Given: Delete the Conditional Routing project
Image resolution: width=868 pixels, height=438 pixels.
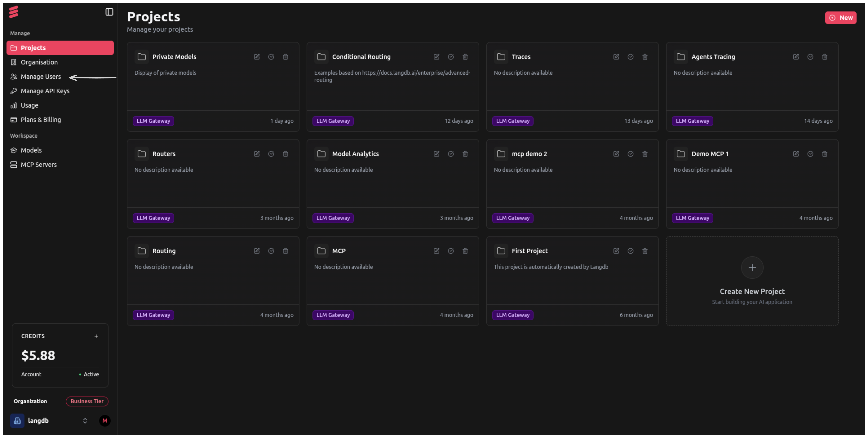Looking at the screenshot, I should click(465, 57).
